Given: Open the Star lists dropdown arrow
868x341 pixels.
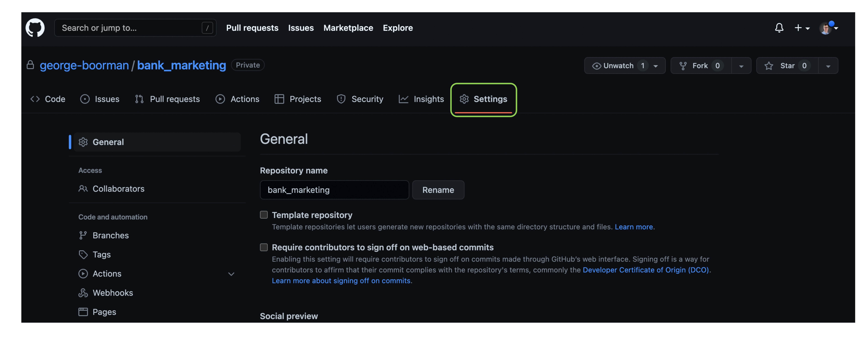Looking at the screenshot, I should click(828, 66).
